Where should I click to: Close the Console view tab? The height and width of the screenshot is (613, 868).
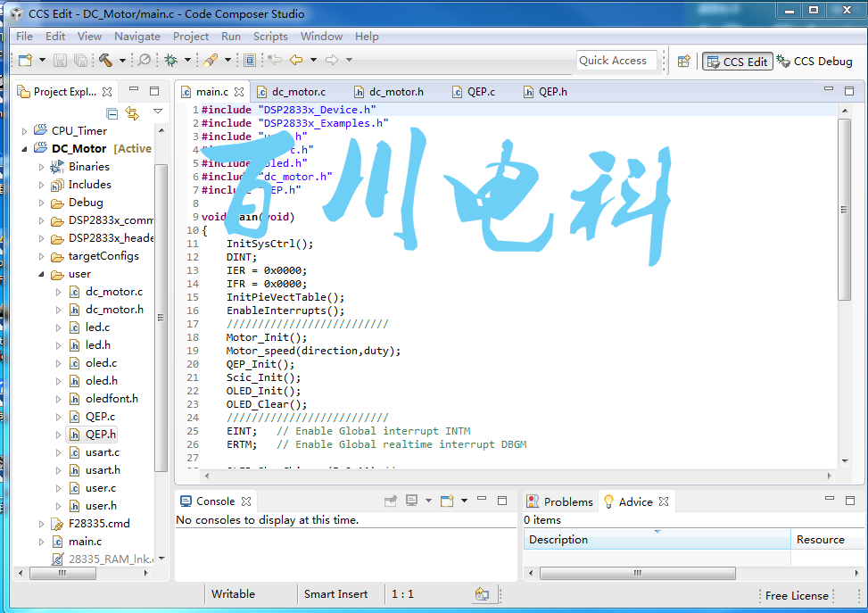246,501
